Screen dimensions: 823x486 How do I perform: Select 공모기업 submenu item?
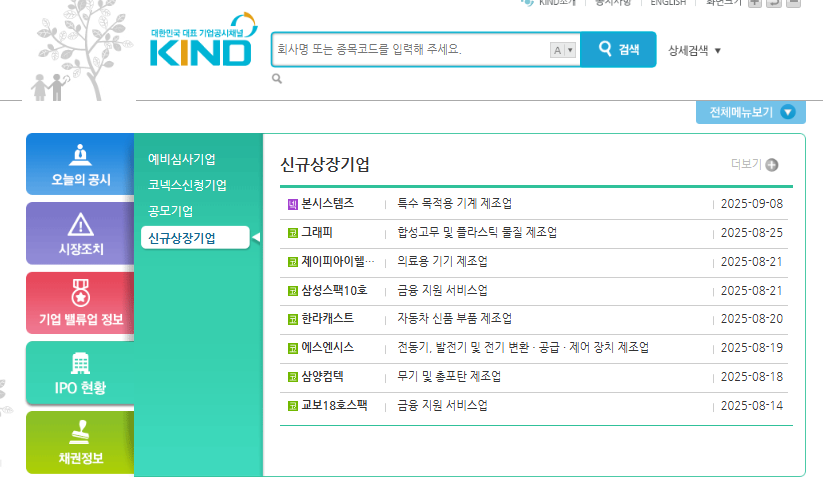tap(170, 211)
